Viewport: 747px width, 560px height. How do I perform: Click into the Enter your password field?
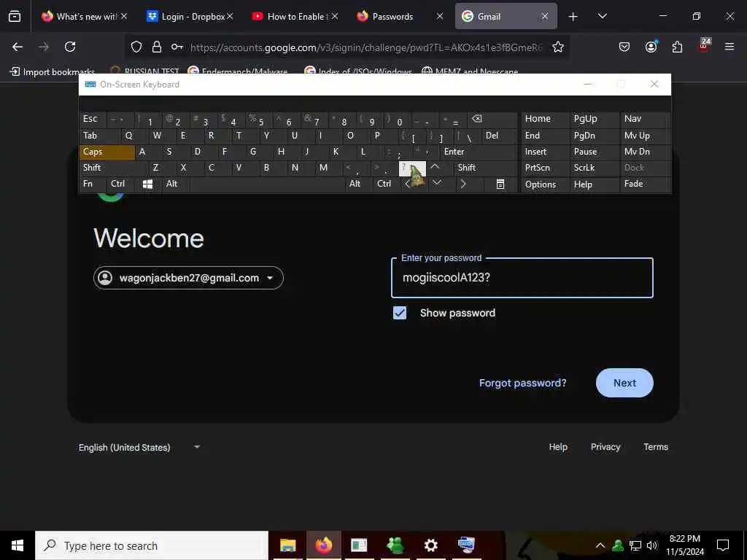522,278
